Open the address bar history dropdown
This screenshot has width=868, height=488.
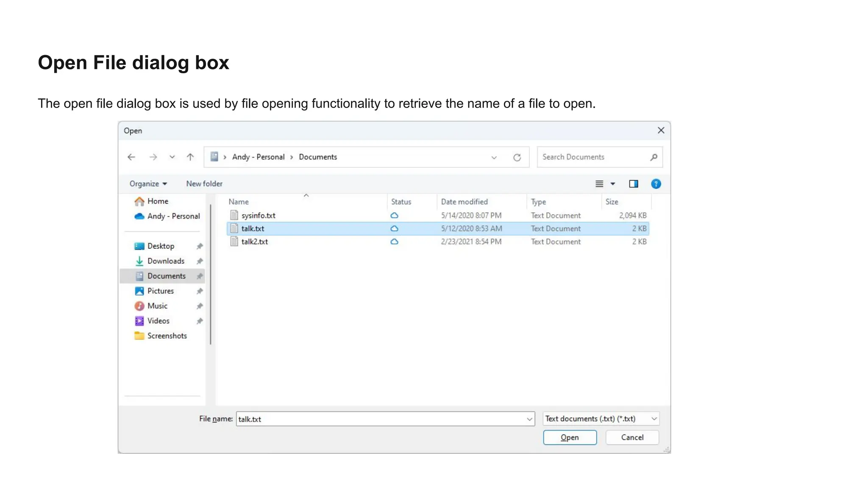click(x=494, y=158)
